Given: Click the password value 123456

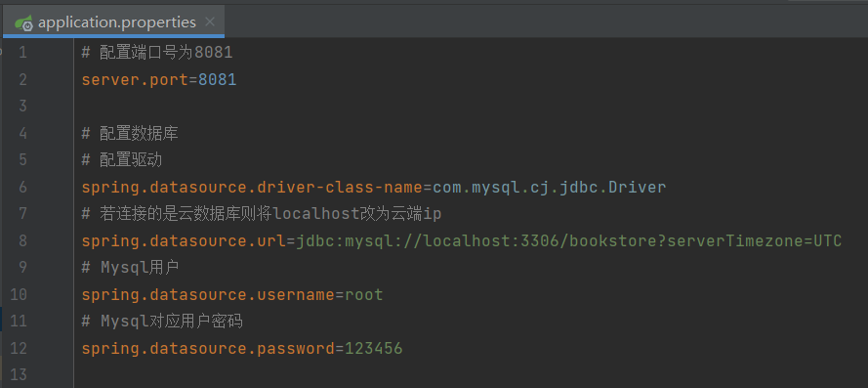Looking at the screenshot, I should click(374, 349).
